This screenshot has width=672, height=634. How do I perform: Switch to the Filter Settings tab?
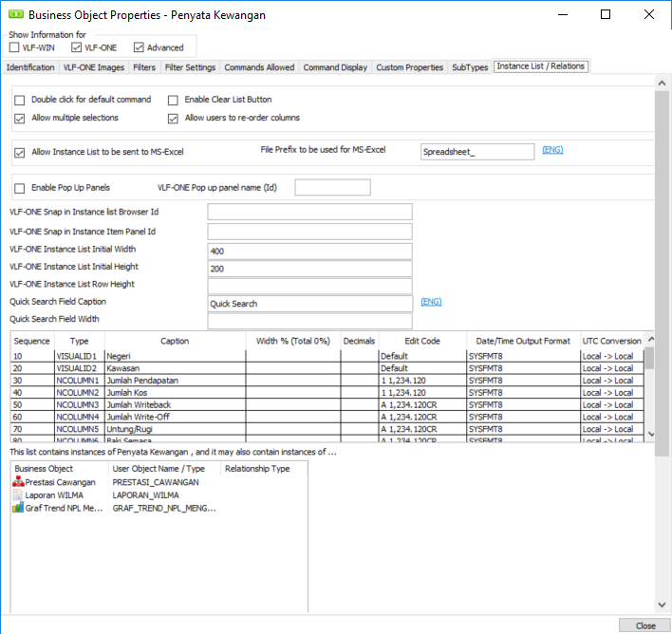[x=190, y=67]
